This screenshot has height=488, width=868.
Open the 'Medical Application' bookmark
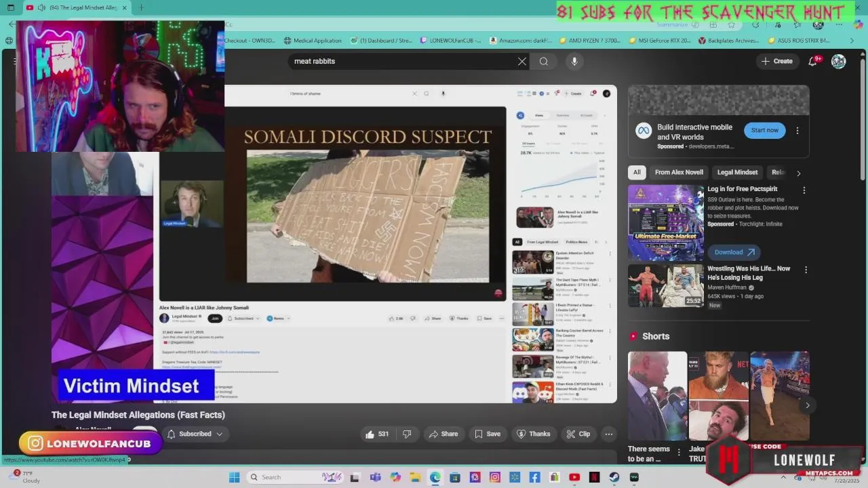(x=313, y=41)
